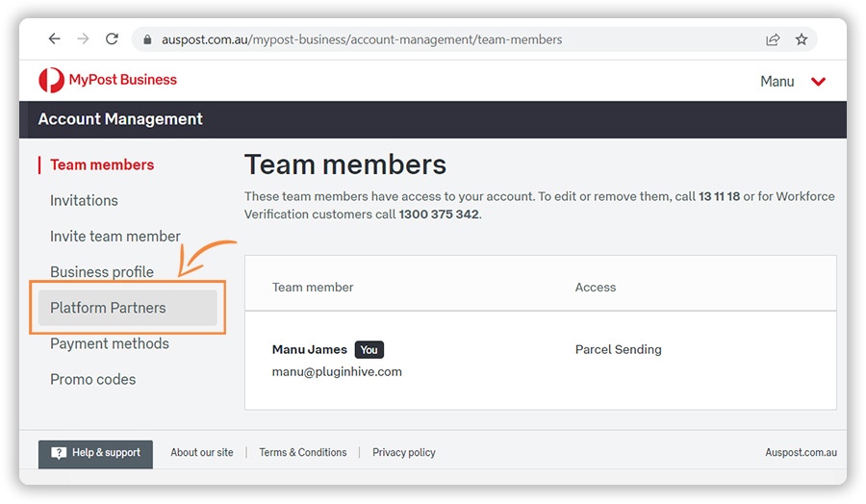The height and width of the screenshot is (504, 866).
Task: Click the 1300 375 342 phone number
Action: [439, 214]
